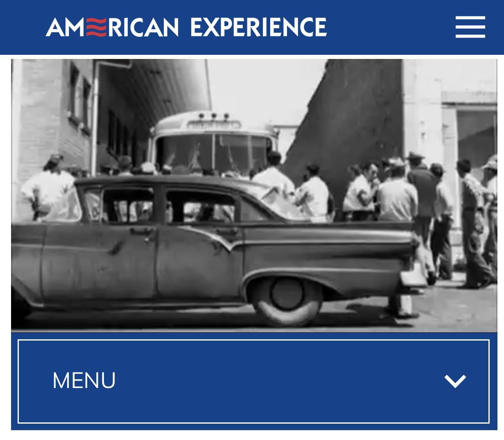Click the red wavy E logo mark
This screenshot has height=440, width=504.
coord(97,27)
